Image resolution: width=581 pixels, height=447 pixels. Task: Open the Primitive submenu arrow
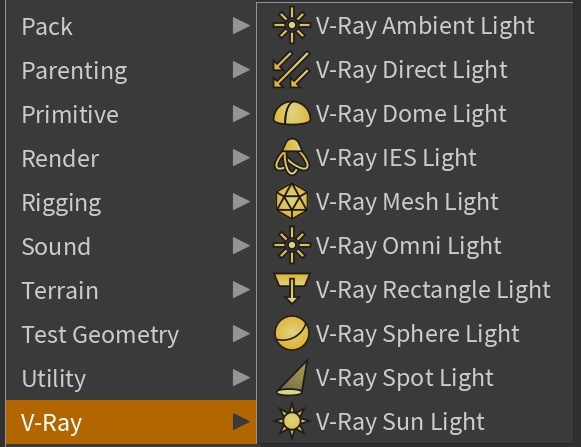click(241, 114)
